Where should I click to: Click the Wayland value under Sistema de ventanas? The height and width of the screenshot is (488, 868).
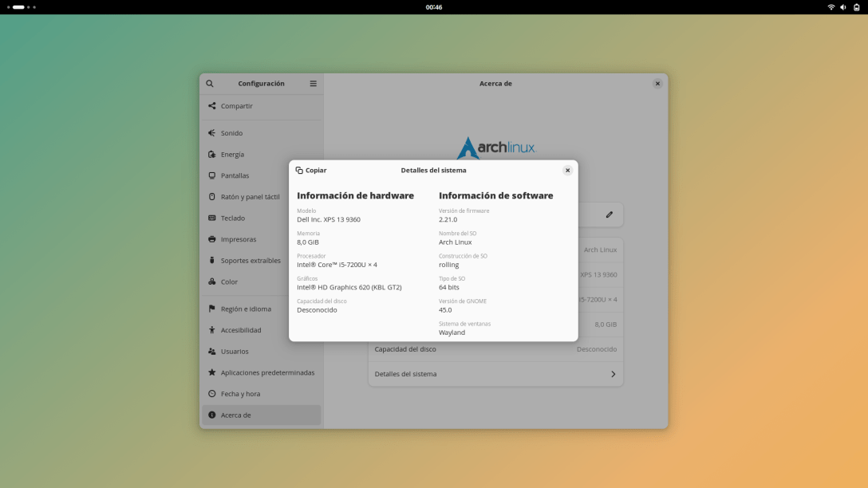click(452, 333)
